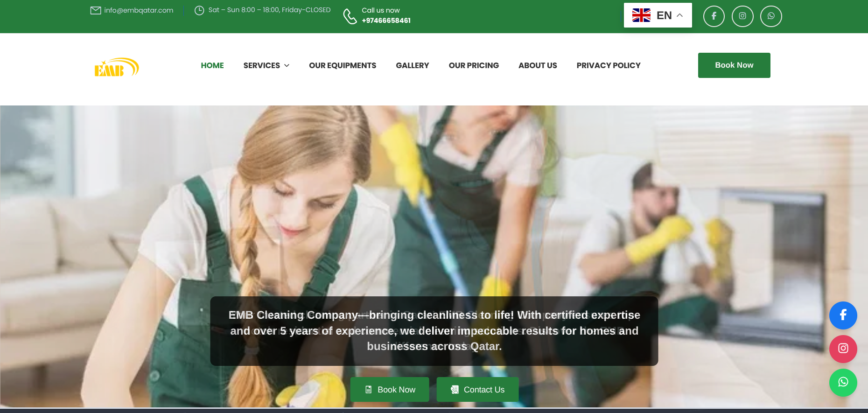
Task: Click the floating green WhatsApp button
Action: tap(843, 382)
